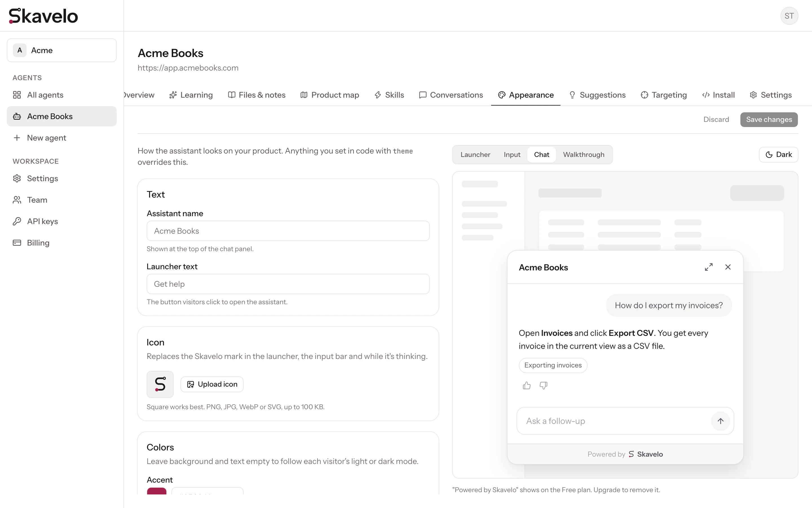The width and height of the screenshot is (812, 508).
Task: Select the Appearance tab
Action: [x=526, y=95]
